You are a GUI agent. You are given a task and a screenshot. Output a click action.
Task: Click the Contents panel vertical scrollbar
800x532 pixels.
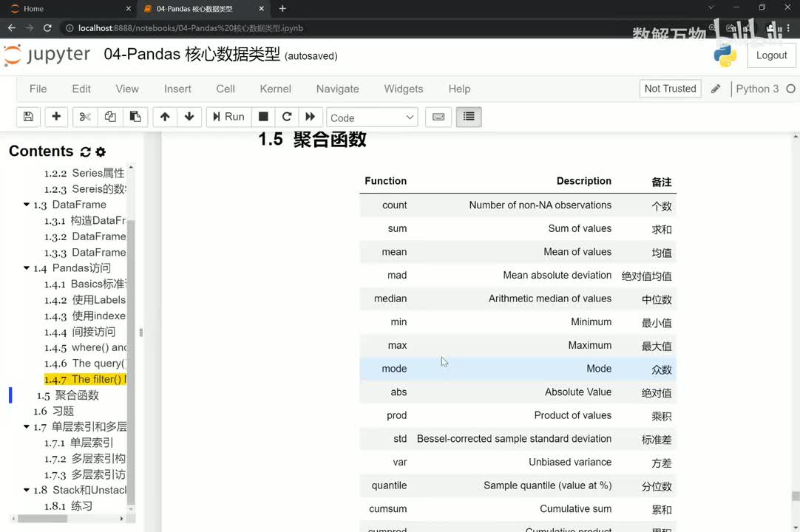[x=131, y=362]
